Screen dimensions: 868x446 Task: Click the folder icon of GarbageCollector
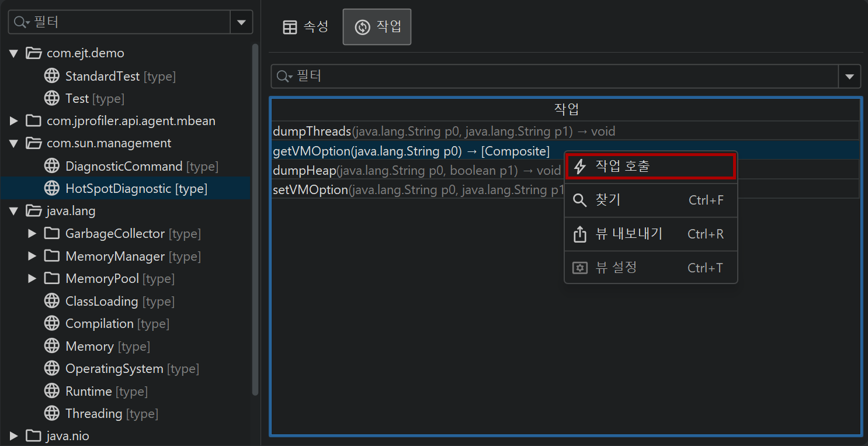[52, 234]
